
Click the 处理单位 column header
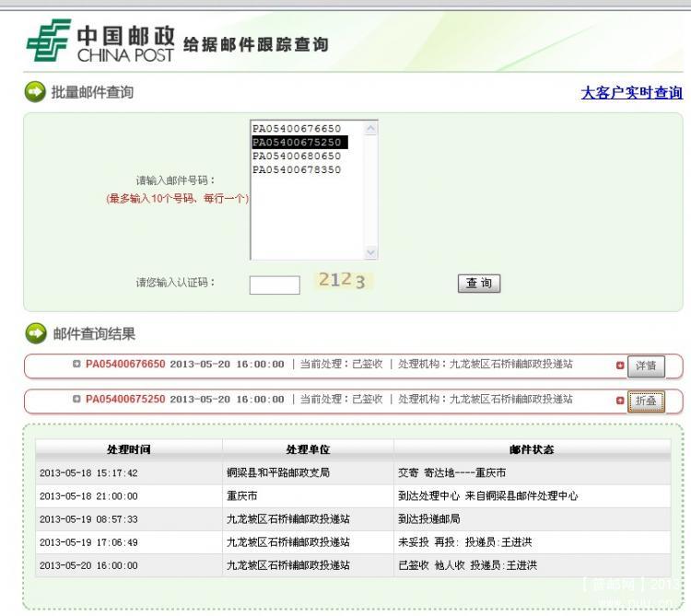[x=308, y=449]
